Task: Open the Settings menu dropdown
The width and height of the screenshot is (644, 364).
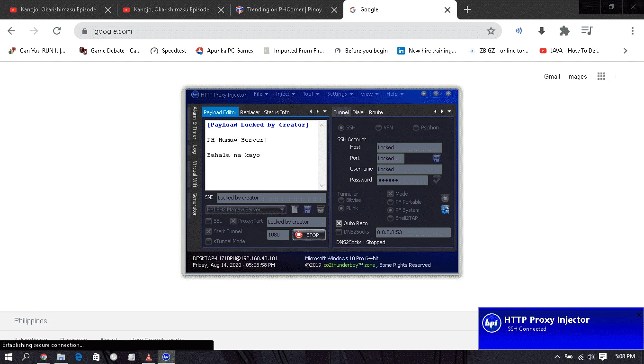Action: [340, 94]
